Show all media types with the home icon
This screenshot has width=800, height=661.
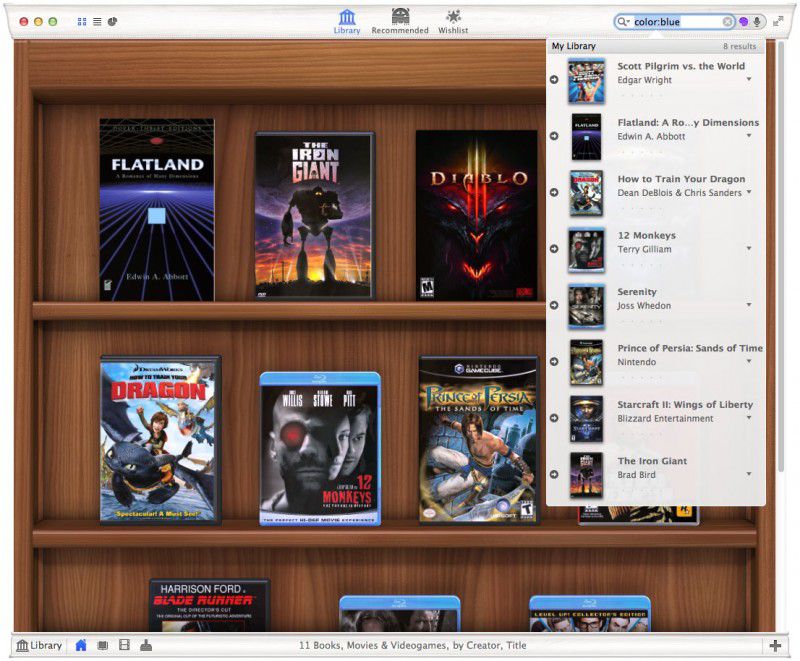[81, 646]
